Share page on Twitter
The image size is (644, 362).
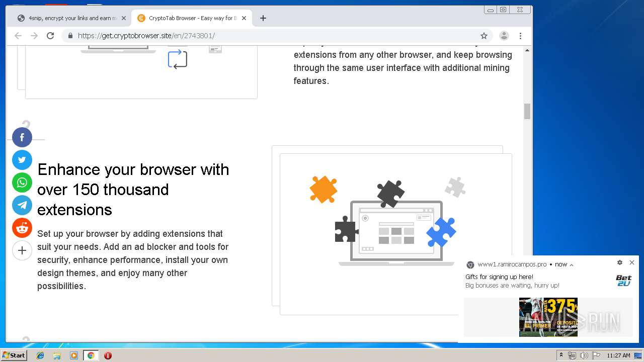click(22, 160)
